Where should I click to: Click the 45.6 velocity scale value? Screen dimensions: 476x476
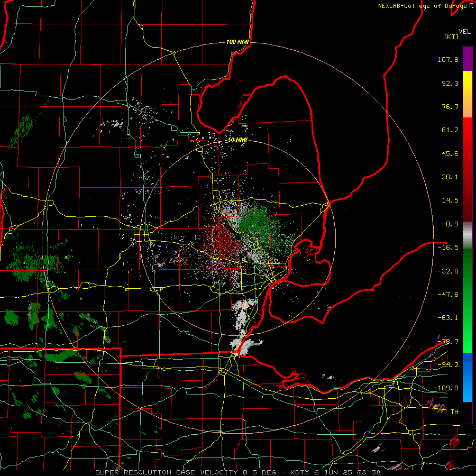tap(450, 153)
